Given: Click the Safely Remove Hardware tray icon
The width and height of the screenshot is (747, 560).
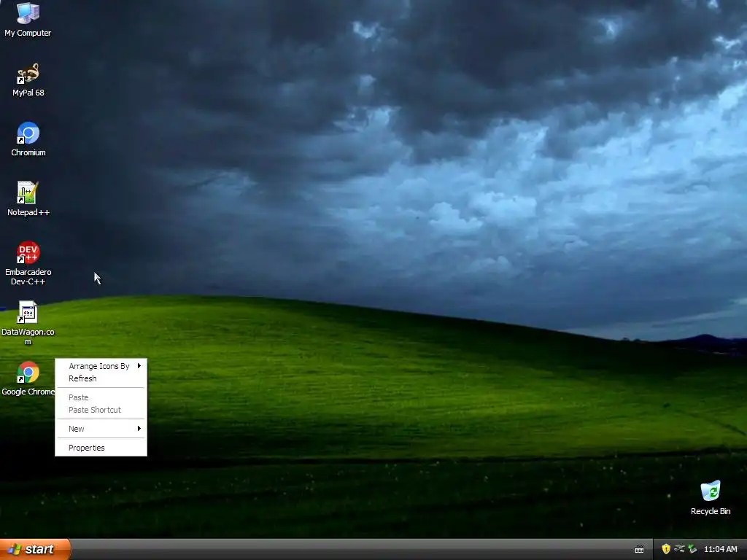Looking at the screenshot, I should point(692,549).
